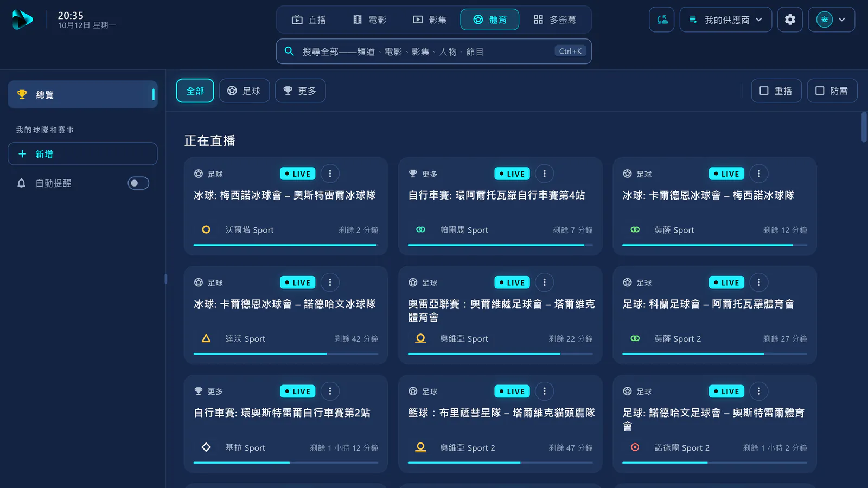This screenshot has height=488, width=868.
Task: Open the 足球: 科蘭足球會 – 阿爾托瓦羅體育會 title
Action: [708, 304]
